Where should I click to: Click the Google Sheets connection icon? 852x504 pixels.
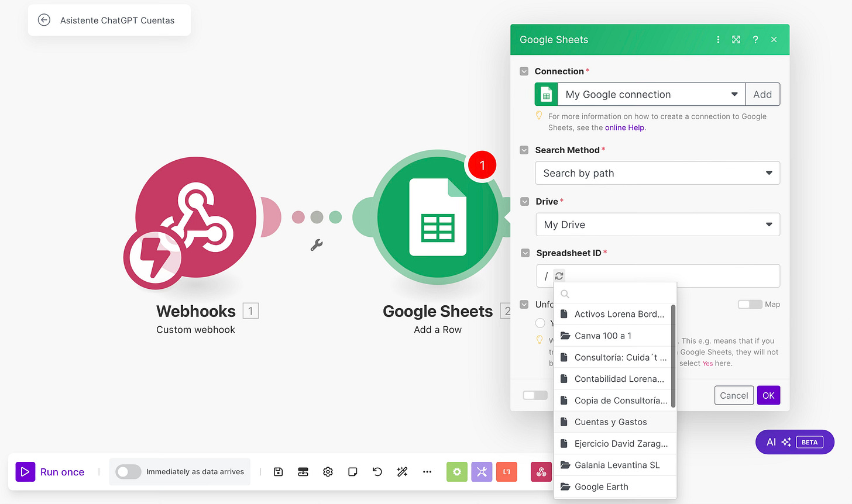547,94
